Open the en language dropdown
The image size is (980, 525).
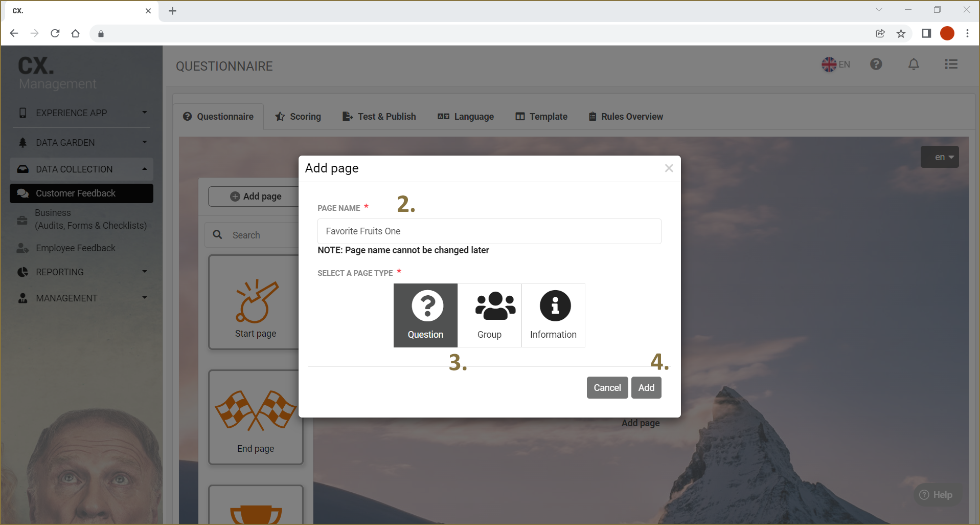tap(940, 157)
